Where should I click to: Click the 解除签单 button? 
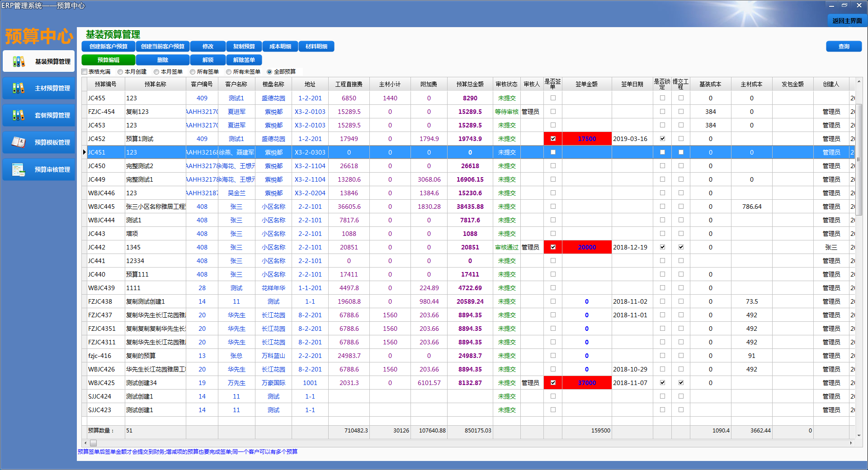[244, 60]
